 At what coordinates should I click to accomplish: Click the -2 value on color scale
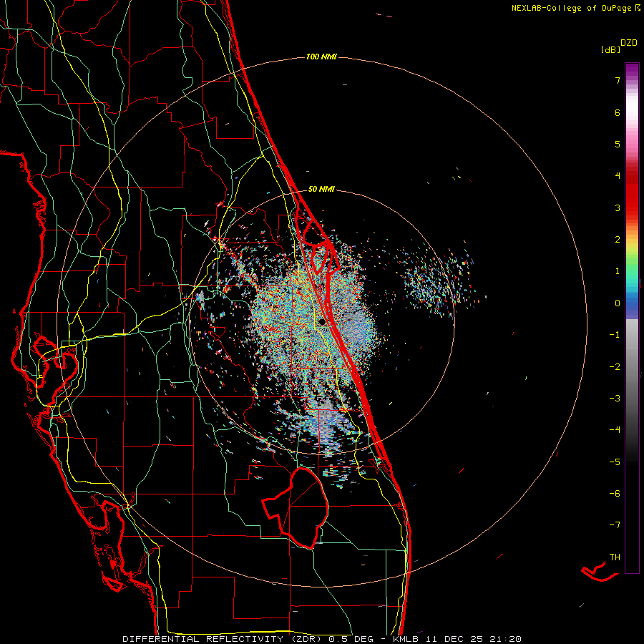(x=615, y=367)
